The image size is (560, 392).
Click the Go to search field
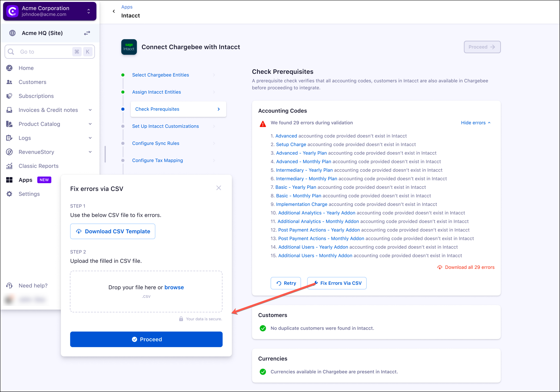50,52
